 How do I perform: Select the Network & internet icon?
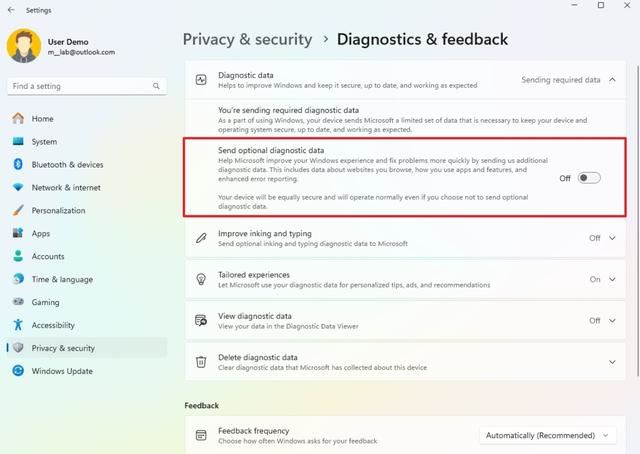click(18, 187)
